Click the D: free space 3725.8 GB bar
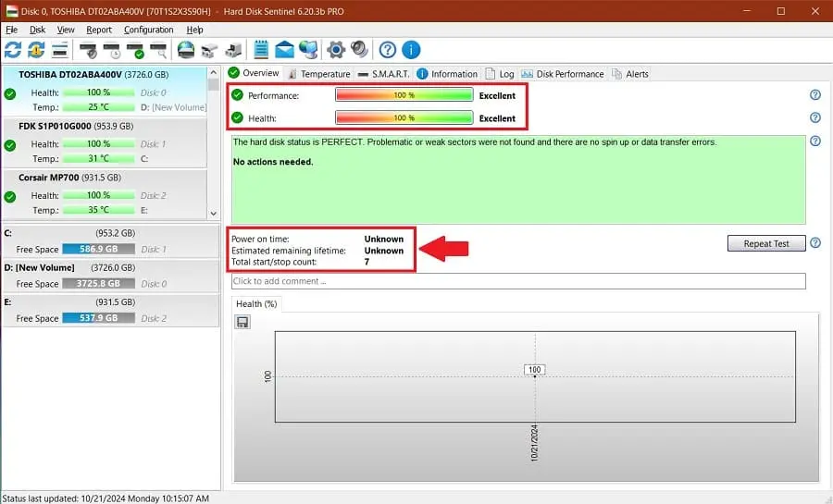Image resolution: width=833 pixels, height=504 pixels. click(98, 283)
